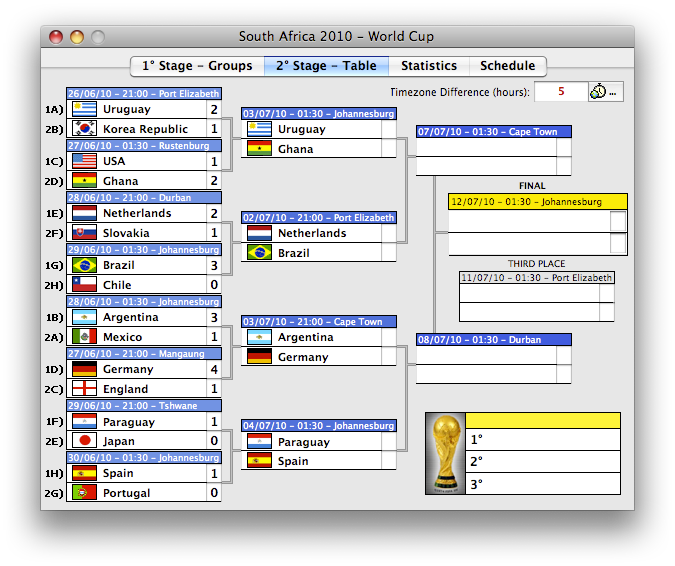Click Spain flag in round of 16

click(84, 473)
